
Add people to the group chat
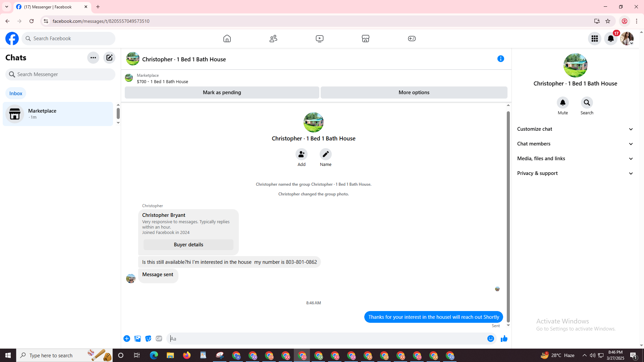pos(302,154)
